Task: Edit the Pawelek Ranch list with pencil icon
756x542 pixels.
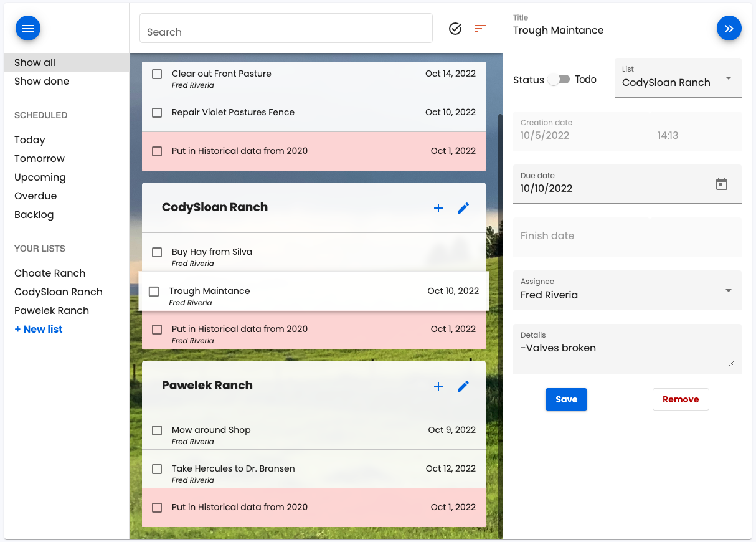Action: (463, 386)
